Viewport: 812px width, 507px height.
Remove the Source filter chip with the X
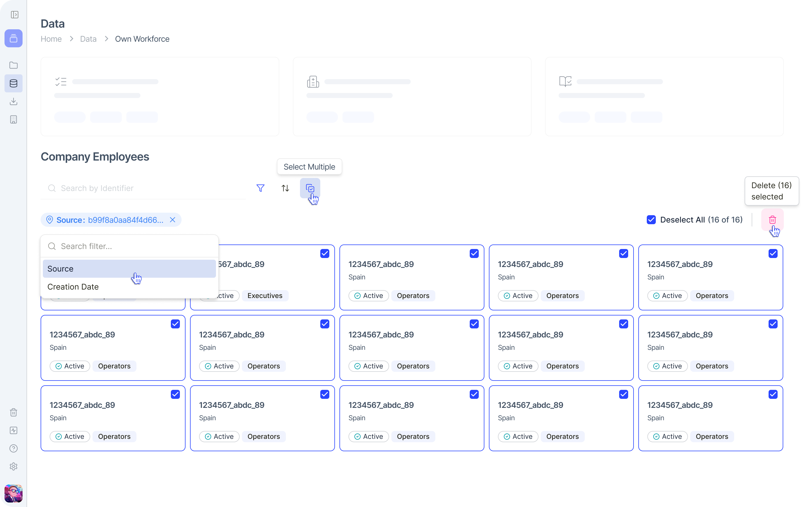[173, 220]
